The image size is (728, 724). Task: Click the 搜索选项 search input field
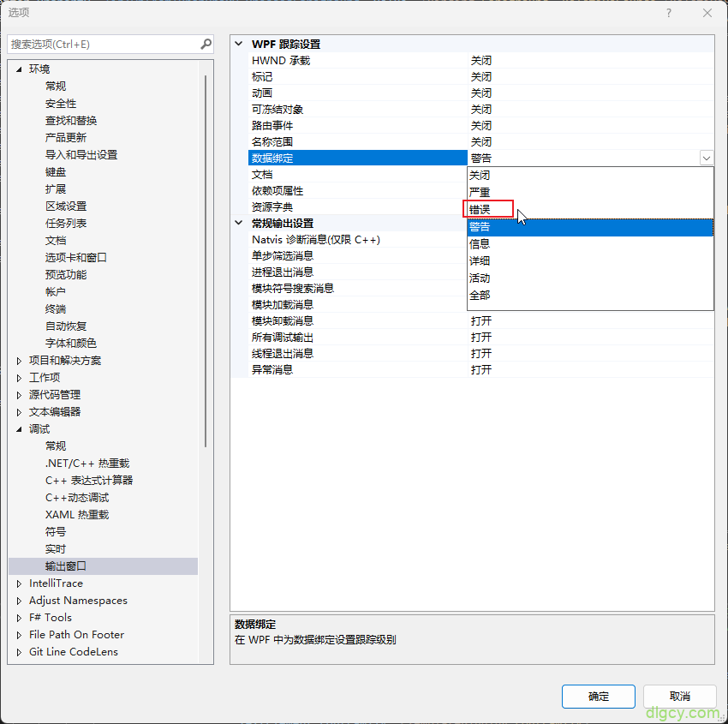103,44
